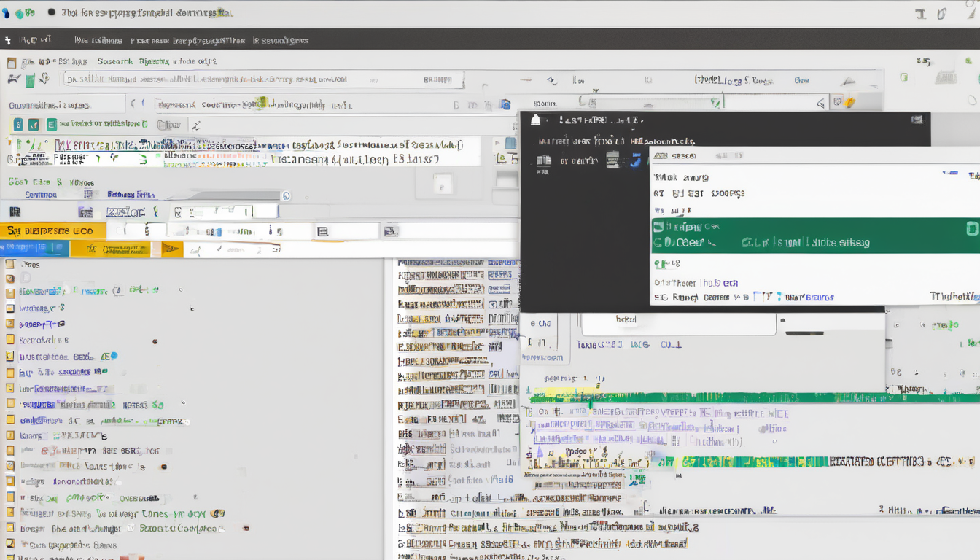
Task: Click the yellow pencil icon in upper-right toolbar
Action: pyautogui.click(x=849, y=102)
